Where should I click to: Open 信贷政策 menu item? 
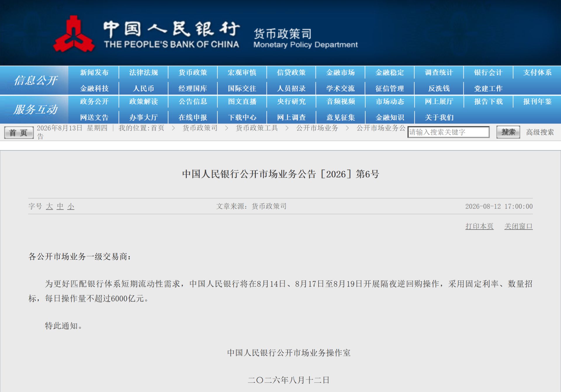pyautogui.click(x=291, y=72)
